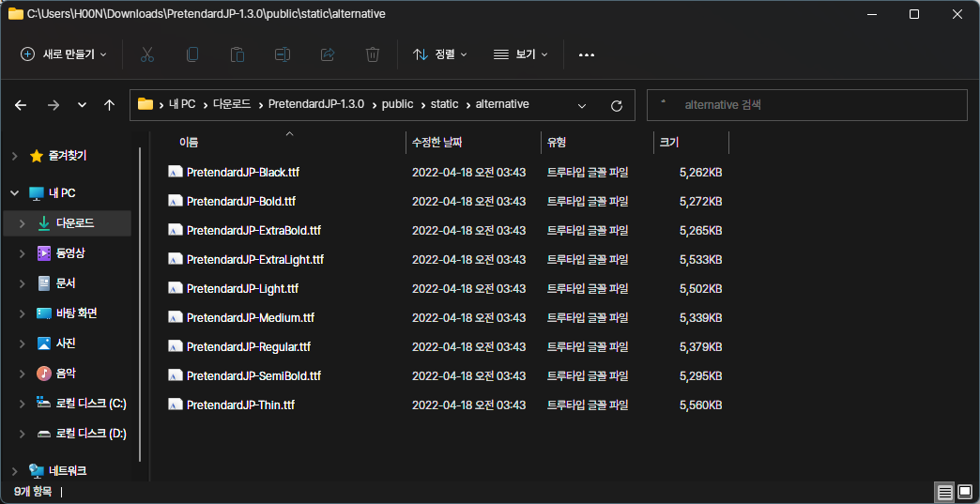Viewport: 980px width, 504px height.
Task: Click the 9개 항목 status bar count
Action: 33,492
